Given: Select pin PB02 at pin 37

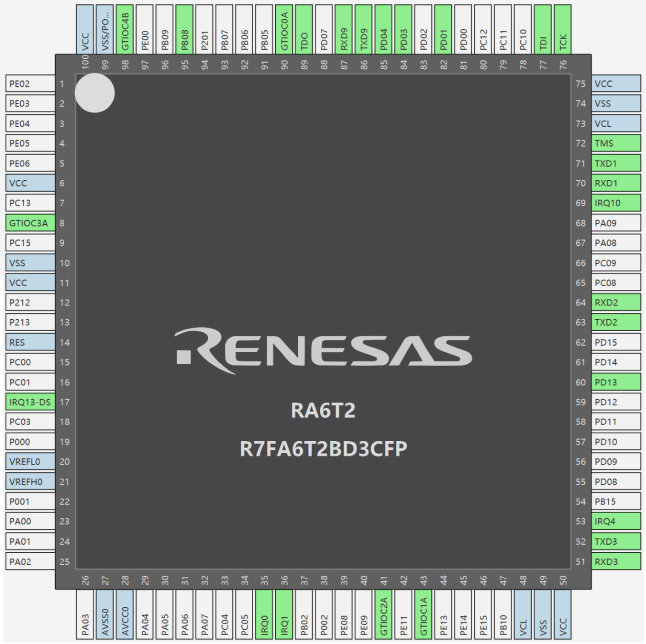Looking at the screenshot, I should click(x=304, y=614).
